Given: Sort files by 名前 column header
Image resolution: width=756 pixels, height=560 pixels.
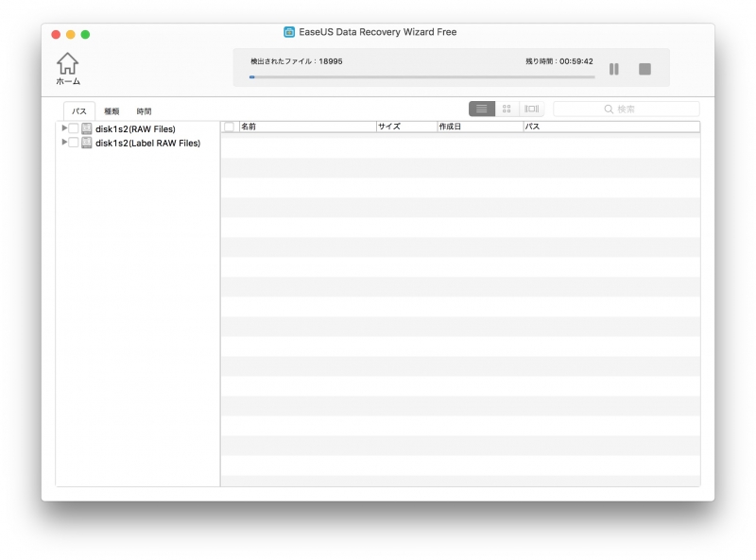Looking at the screenshot, I should 305,127.
